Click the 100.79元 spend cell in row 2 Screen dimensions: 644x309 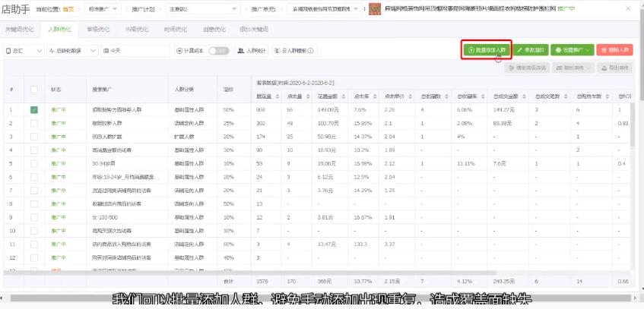coord(328,123)
